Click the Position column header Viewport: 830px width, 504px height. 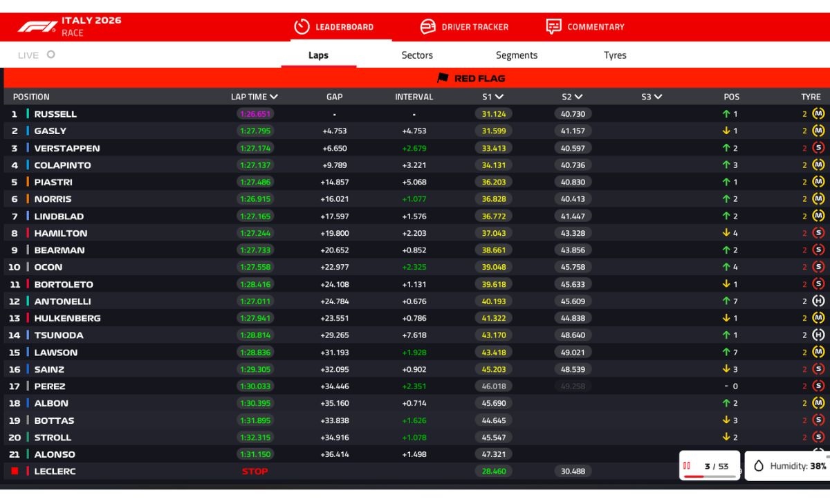(31, 97)
